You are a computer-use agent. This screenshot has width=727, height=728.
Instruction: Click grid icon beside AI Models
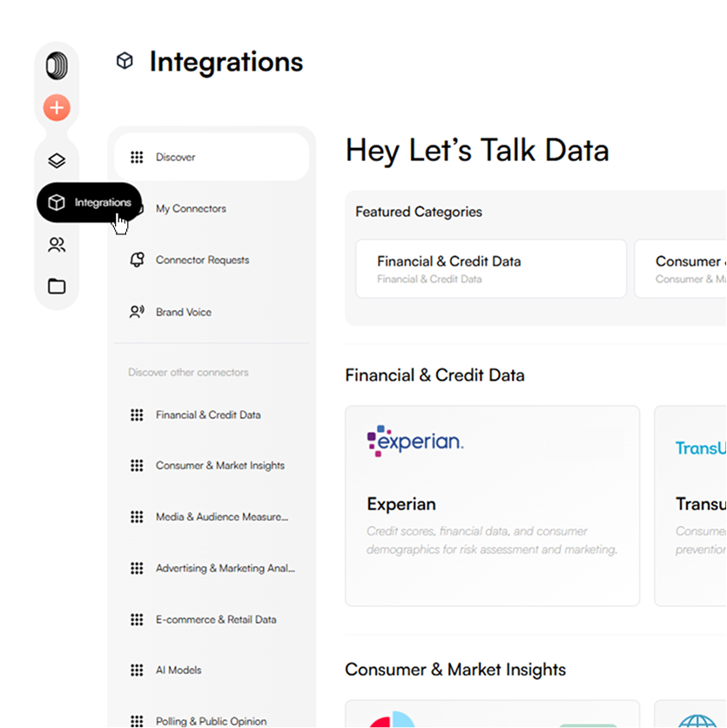137,670
